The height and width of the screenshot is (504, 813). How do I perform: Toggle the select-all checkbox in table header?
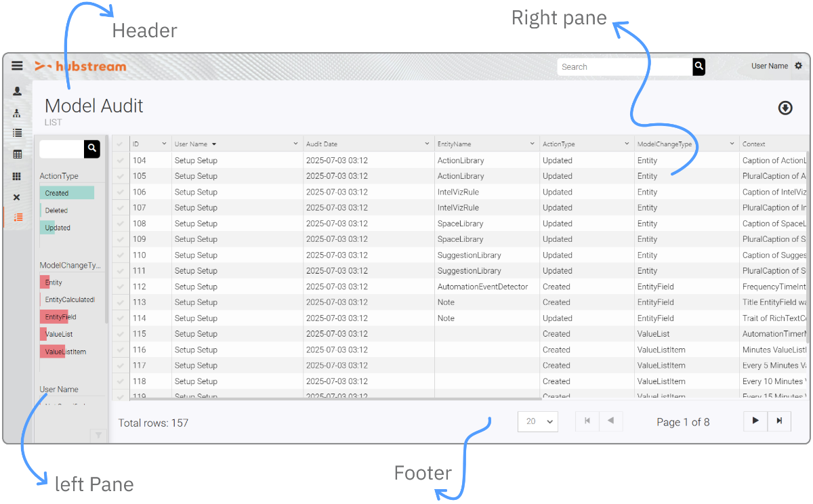click(121, 144)
